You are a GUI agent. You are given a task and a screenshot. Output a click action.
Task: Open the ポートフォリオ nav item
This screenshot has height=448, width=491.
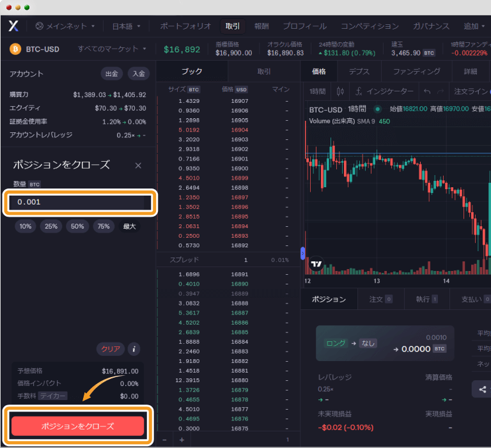pos(185,26)
